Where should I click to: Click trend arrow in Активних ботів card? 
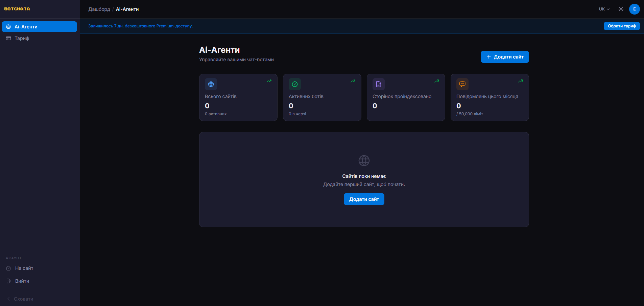[x=353, y=81]
